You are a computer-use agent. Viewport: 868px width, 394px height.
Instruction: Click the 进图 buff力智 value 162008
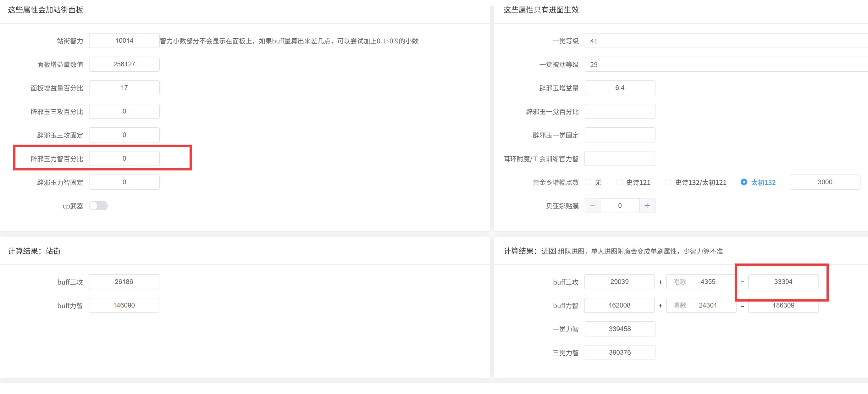pyautogui.click(x=619, y=305)
